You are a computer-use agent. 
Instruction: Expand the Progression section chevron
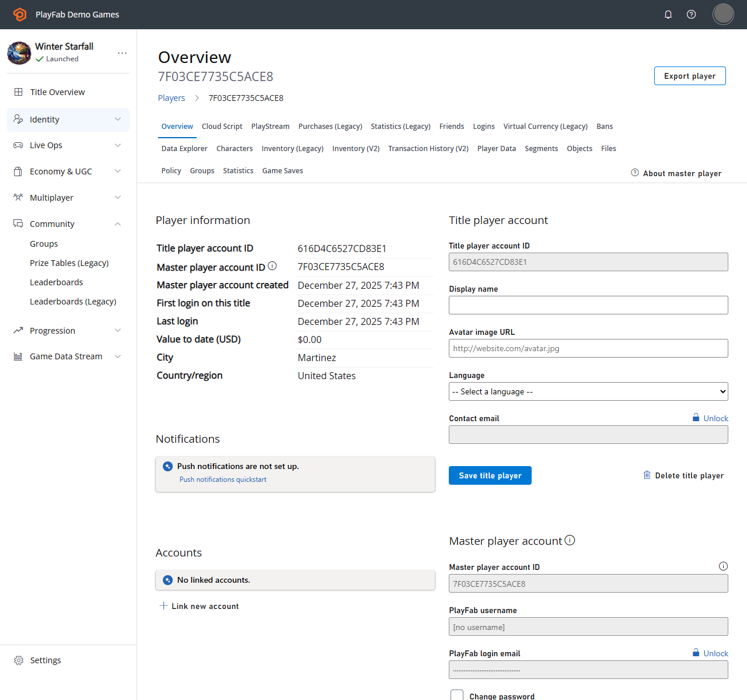[118, 331]
